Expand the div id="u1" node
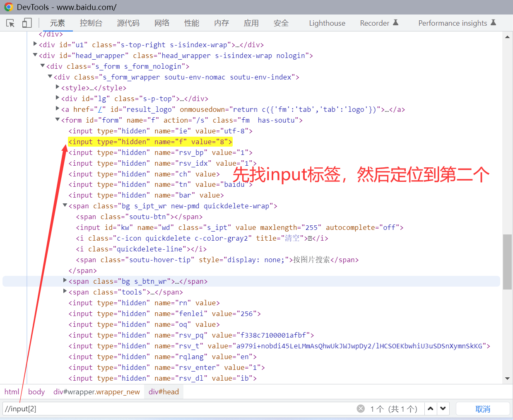The width and height of the screenshot is (513, 420). coord(35,44)
